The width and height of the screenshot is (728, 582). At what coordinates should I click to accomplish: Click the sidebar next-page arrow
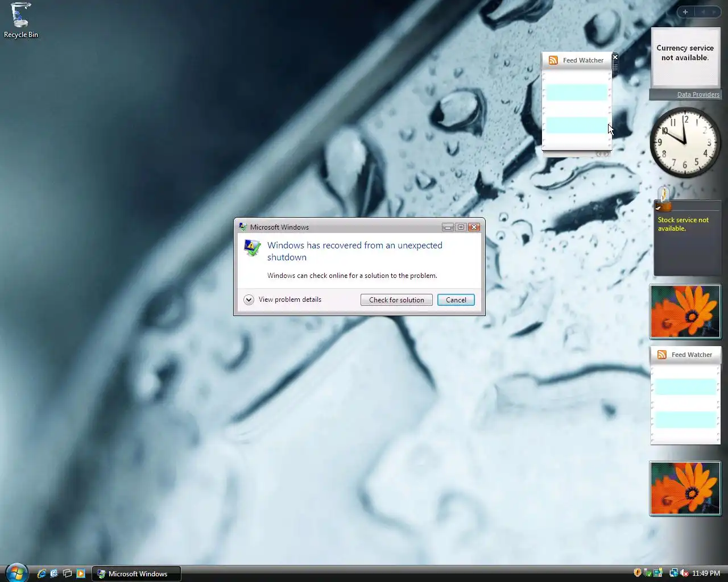click(714, 12)
